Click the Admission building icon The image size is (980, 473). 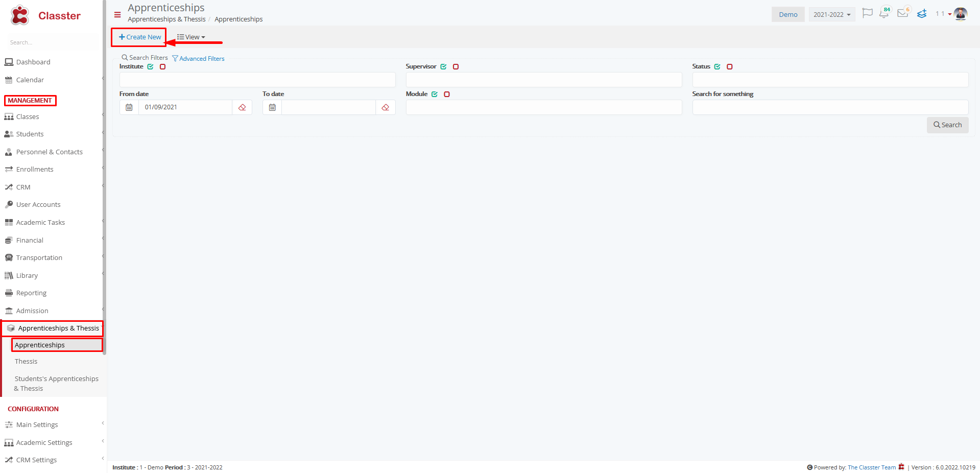click(9, 311)
